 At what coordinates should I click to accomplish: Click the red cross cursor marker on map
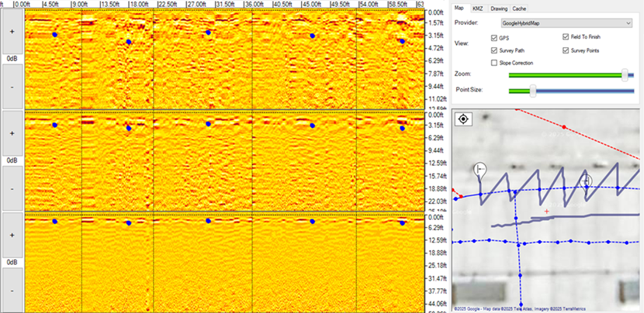(x=547, y=212)
